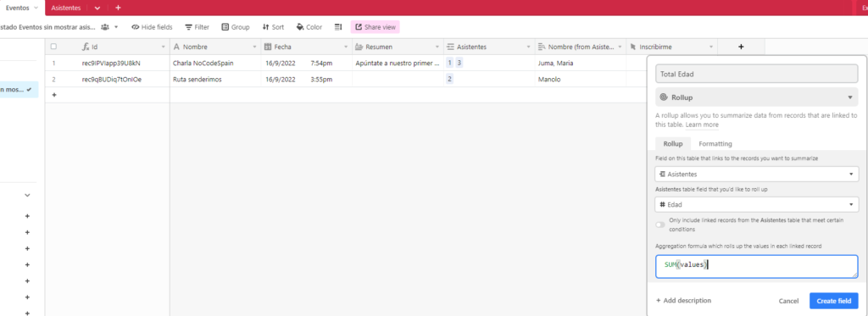Click Hide fields button

pos(153,26)
